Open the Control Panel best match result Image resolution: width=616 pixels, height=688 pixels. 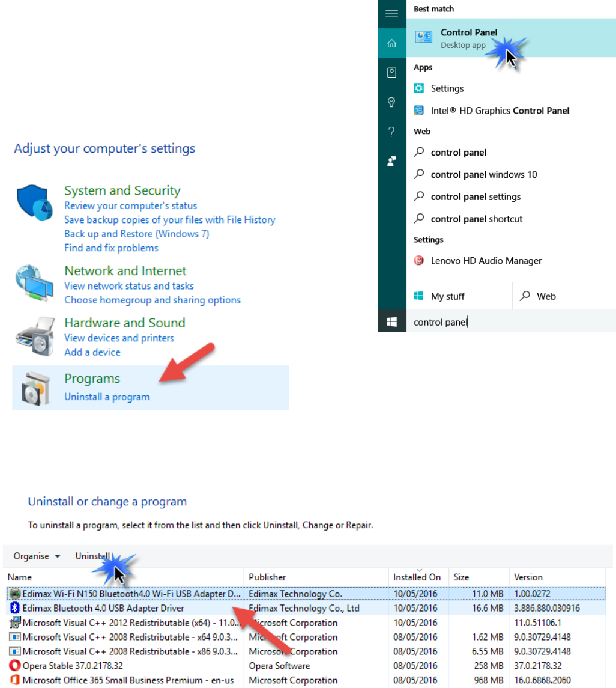511,38
